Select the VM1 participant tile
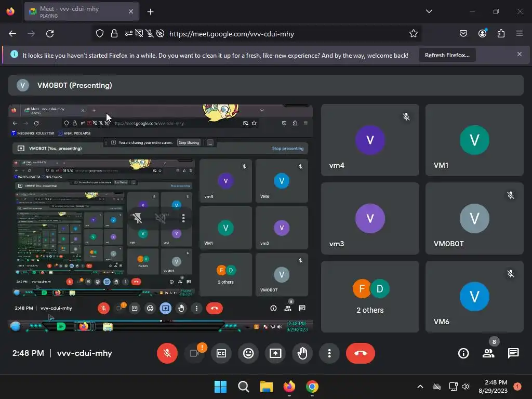The height and width of the screenshot is (399, 532). tap(474, 140)
